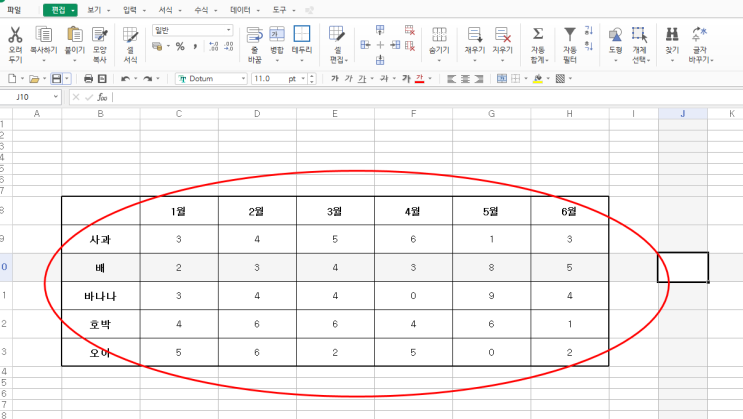Toggle 줄 바꿈 wrap text
The width and height of the screenshot is (743, 419).
click(254, 44)
